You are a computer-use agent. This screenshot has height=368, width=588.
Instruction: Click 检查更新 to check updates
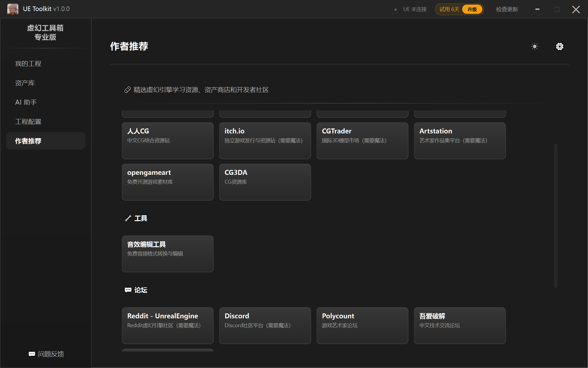507,10
